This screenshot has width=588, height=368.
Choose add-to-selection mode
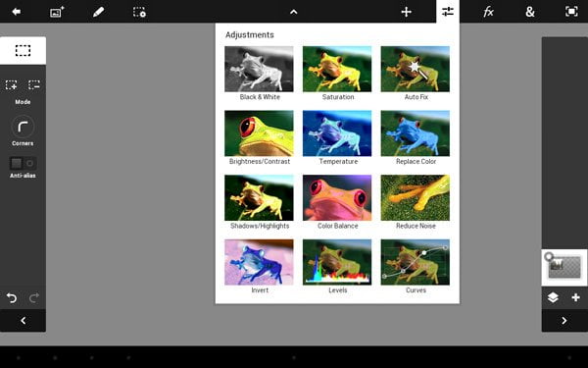11,85
